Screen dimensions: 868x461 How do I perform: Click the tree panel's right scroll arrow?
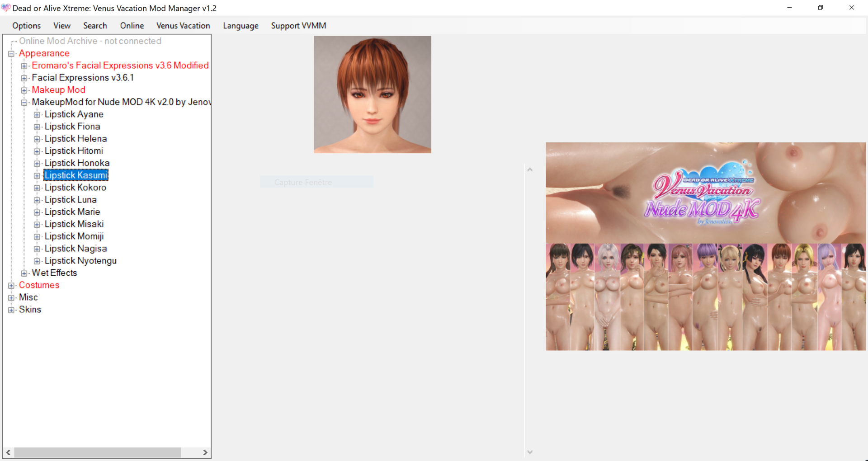(205, 452)
